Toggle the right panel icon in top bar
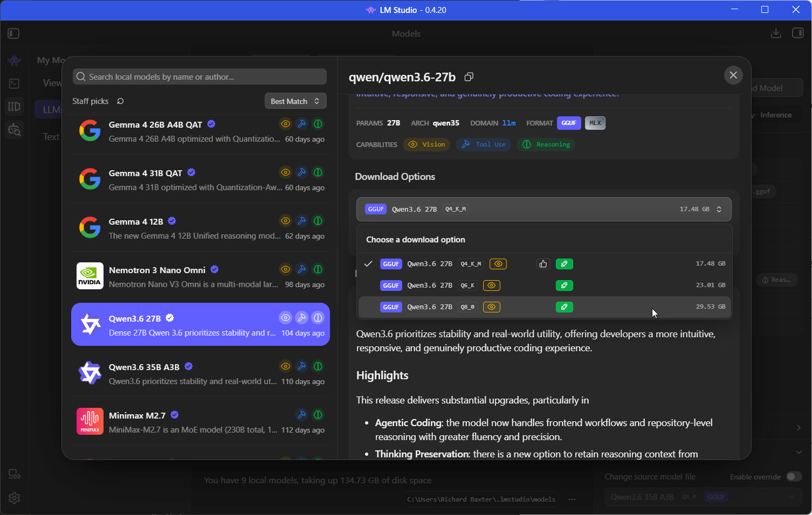Screen dimensions: 812x515 [797, 33]
